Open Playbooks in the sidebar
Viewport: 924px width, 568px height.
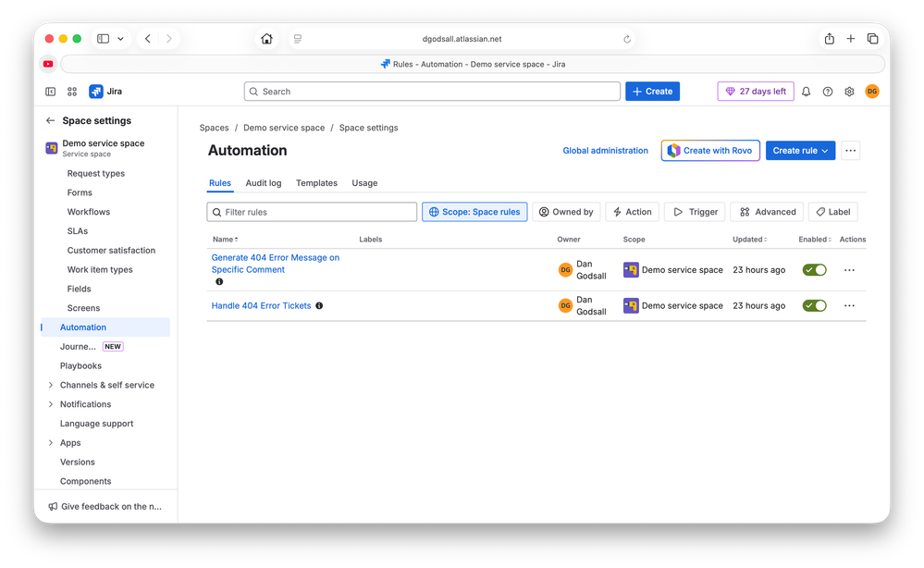click(80, 366)
